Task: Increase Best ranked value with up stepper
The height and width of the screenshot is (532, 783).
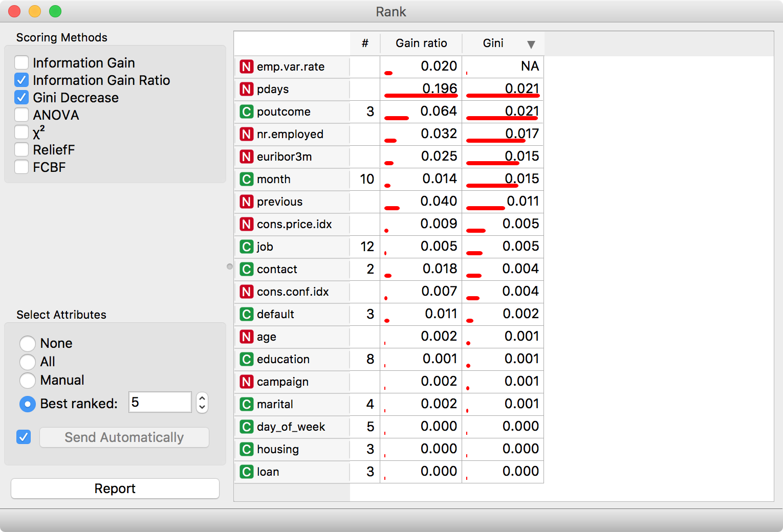Action: [202, 398]
